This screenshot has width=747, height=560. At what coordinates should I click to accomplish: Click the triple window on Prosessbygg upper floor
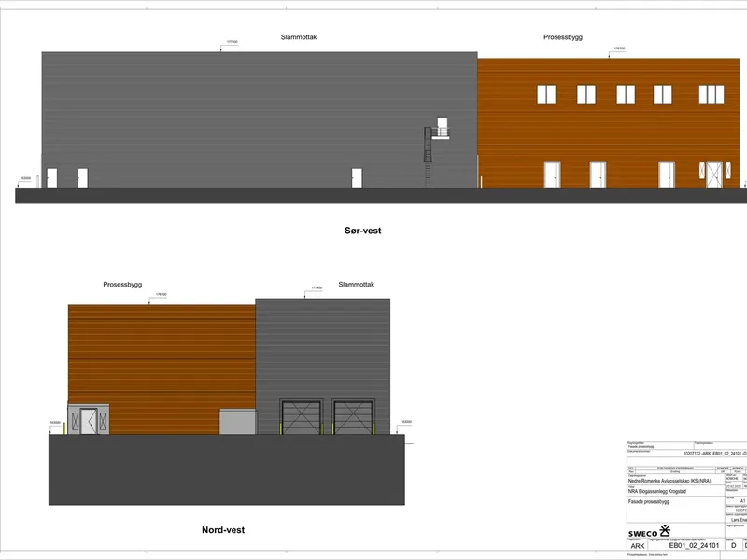pos(712,94)
